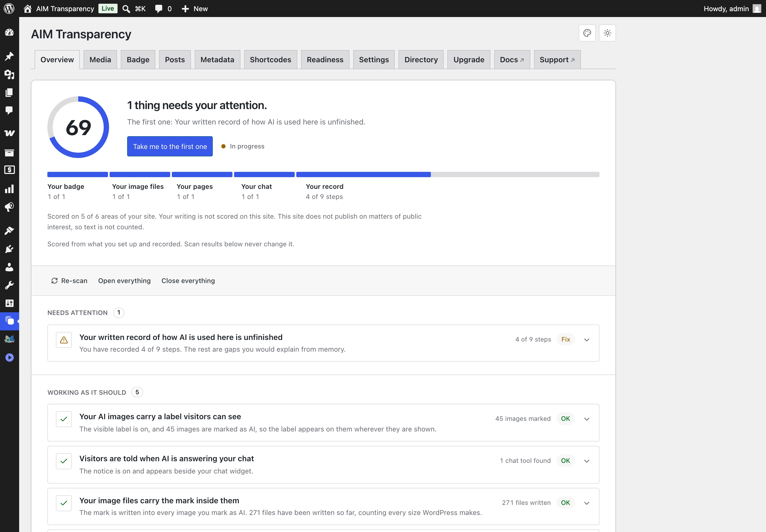Viewport: 766px width, 532px height.
Task: Open Posts pushpin icon in sidebar
Action: point(9,56)
